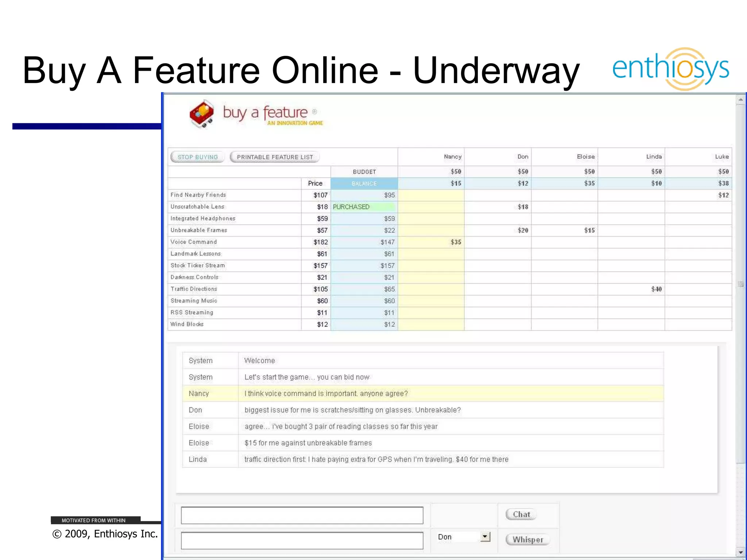
Task: Click the buy a feature cart logo
Action: click(x=202, y=114)
